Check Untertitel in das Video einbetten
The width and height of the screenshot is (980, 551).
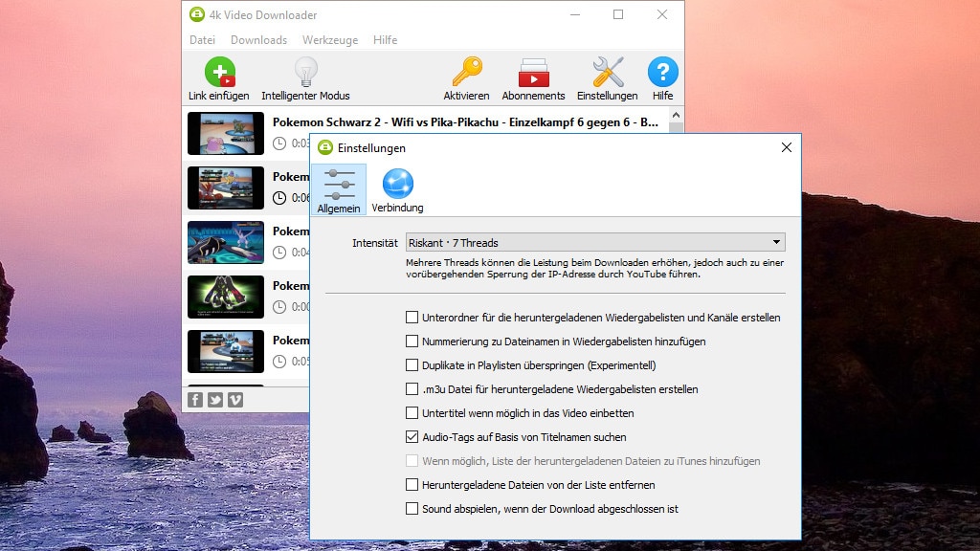[412, 413]
